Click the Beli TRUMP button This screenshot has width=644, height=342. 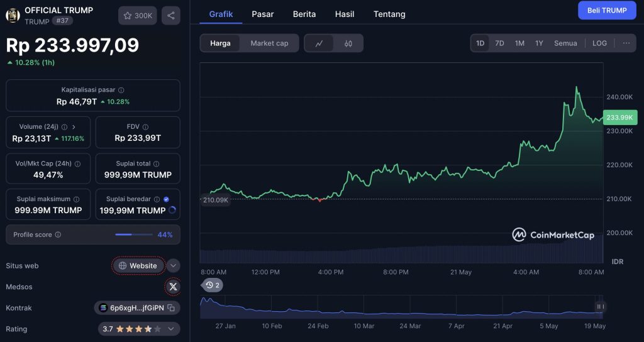coord(607,10)
